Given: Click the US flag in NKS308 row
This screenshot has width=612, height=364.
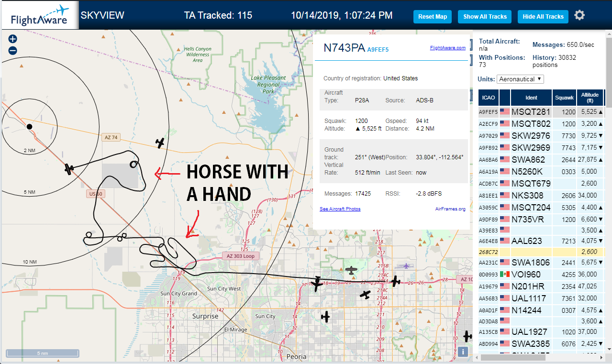Looking at the screenshot, I should pos(505,195).
